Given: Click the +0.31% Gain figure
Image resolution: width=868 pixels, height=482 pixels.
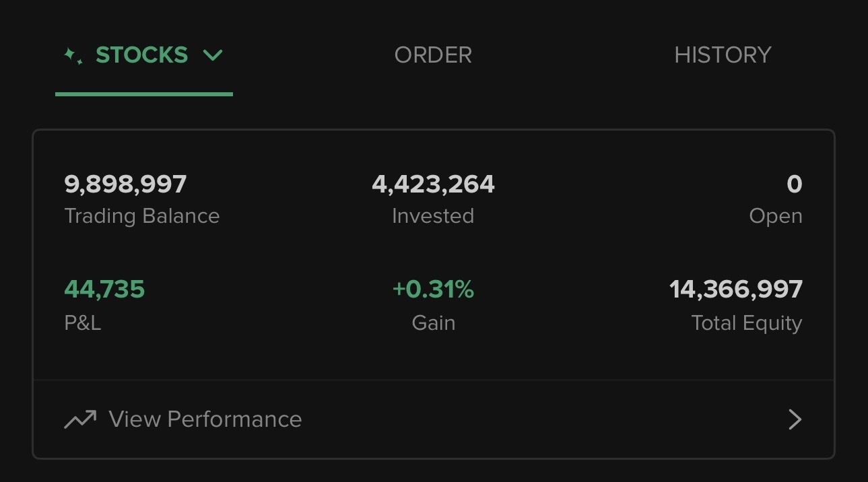Looking at the screenshot, I should (x=433, y=289).
